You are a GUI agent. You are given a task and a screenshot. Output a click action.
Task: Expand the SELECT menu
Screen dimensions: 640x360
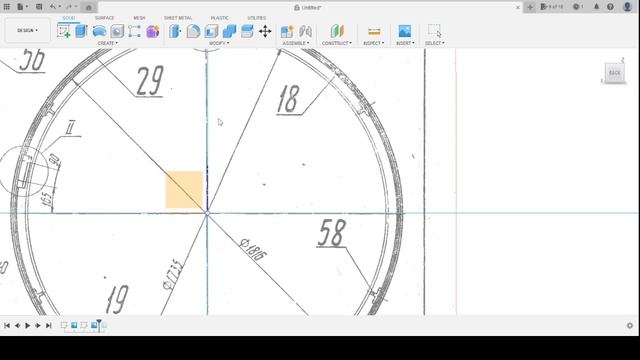pos(435,43)
